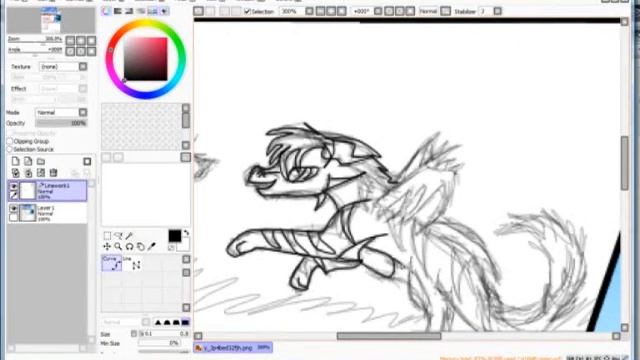Toggle the empty box under Layer 1 eye
This screenshot has height=360, width=640.
[x=13, y=218]
